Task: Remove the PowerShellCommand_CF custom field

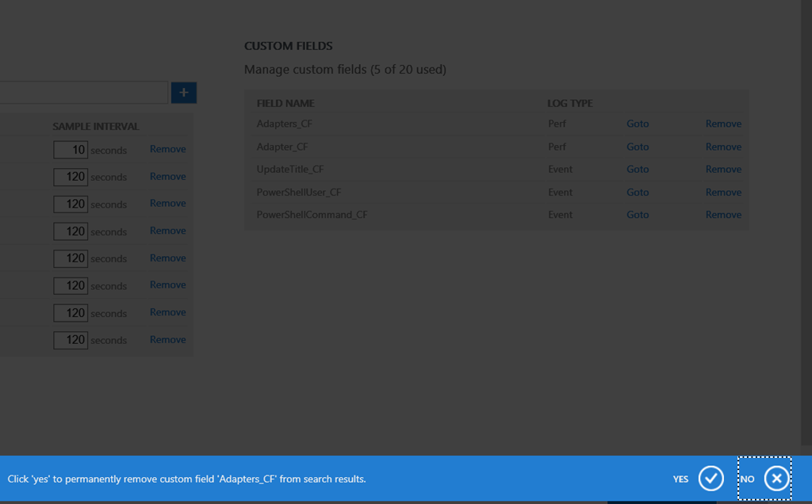Action: tap(723, 215)
